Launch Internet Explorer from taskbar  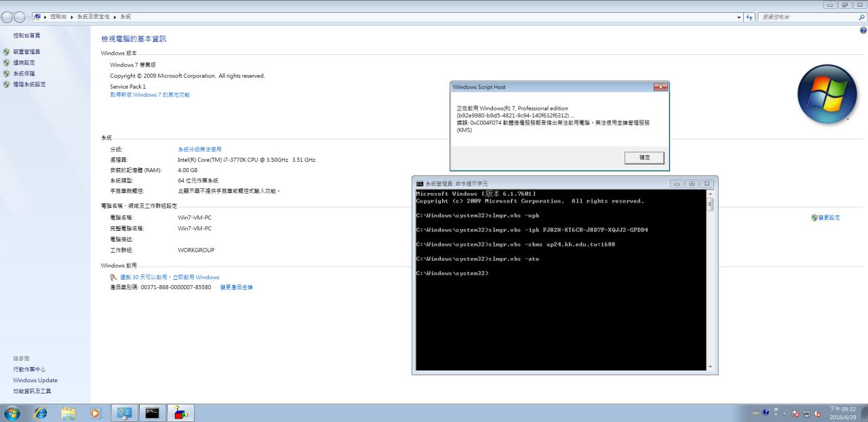pos(41,413)
